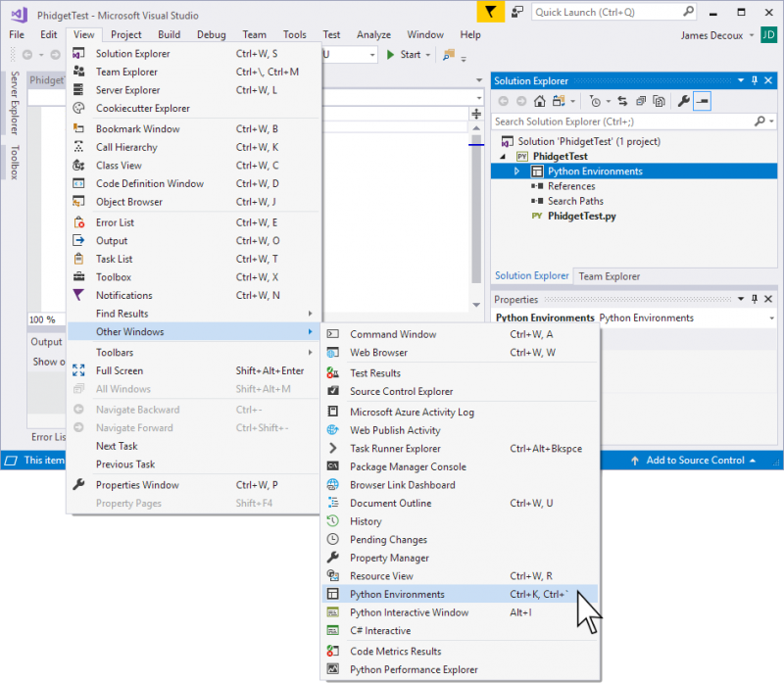This screenshot has width=784, height=683.
Task: Select Properties Window menu item
Action: [x=193, y=485]
